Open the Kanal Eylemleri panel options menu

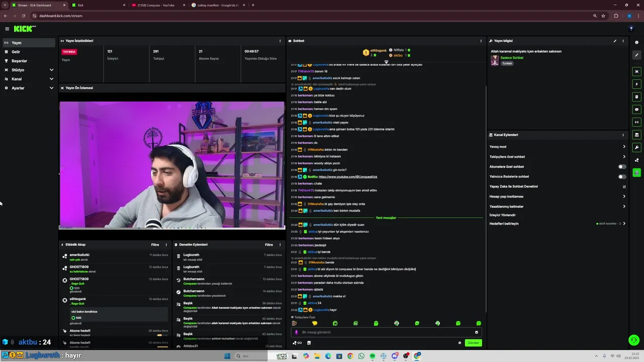click(623, 135)
